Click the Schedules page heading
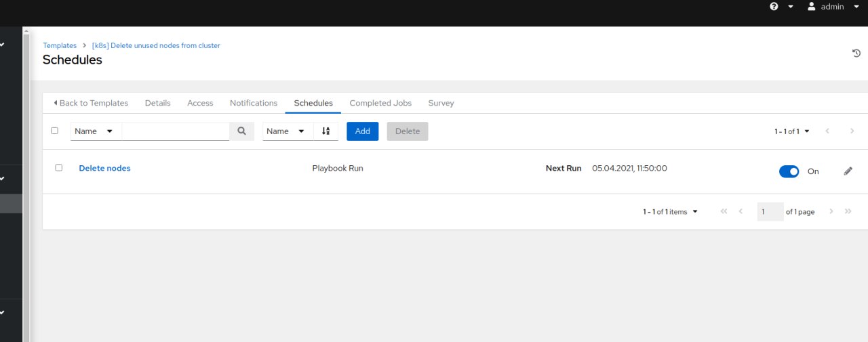868x342 pixels. [73, 60]
